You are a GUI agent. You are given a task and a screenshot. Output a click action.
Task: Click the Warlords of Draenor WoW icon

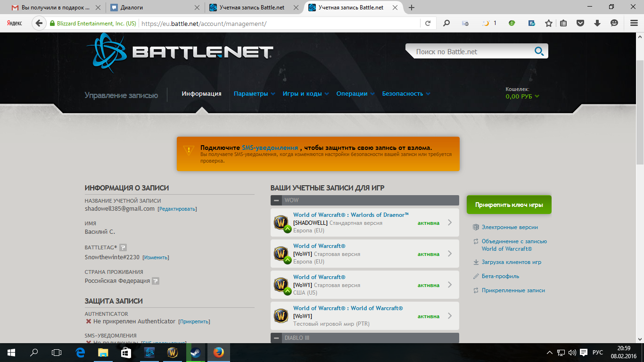pos(281,222)
